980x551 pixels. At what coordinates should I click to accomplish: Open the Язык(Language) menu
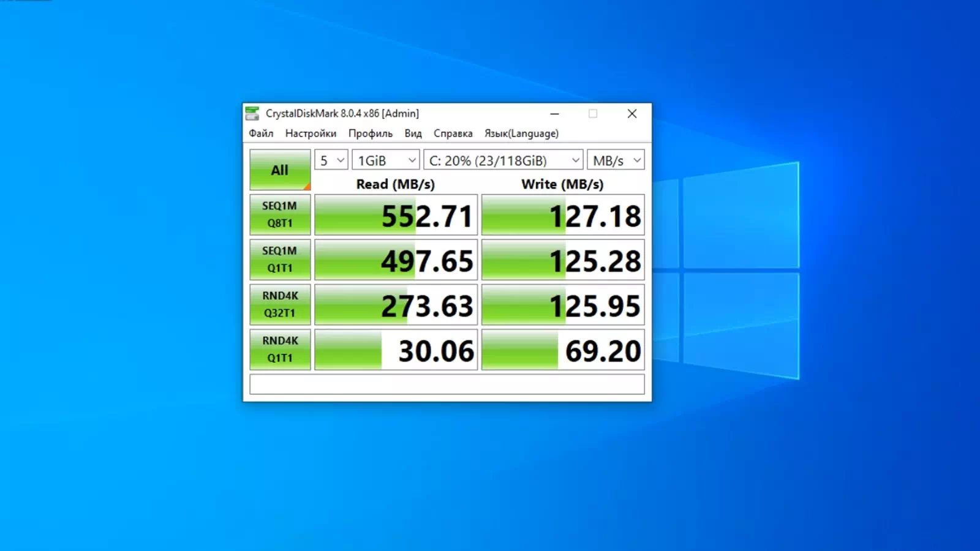click(x=521, y=133)
